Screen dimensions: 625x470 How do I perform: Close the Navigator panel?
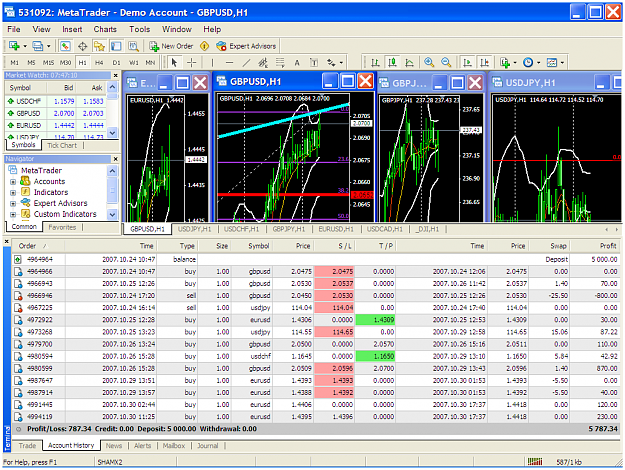tap(116, 159)
